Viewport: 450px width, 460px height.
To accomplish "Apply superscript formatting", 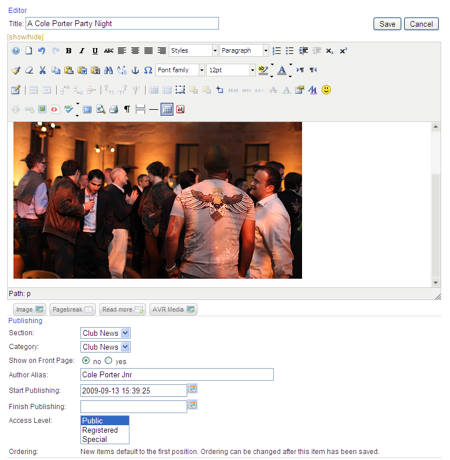I will point(343,51).
